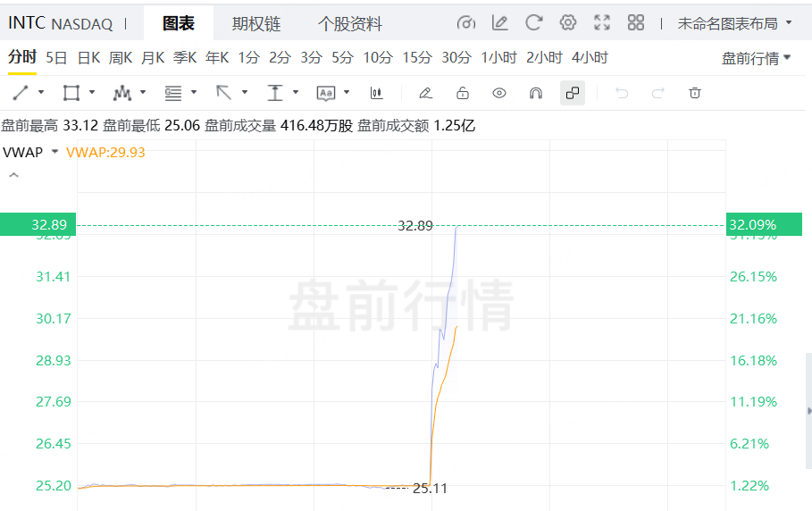Open the line tool dropdown arrow
Image resolution: width=812 pixels, height=511 pixels.
[x=41, y=93]
